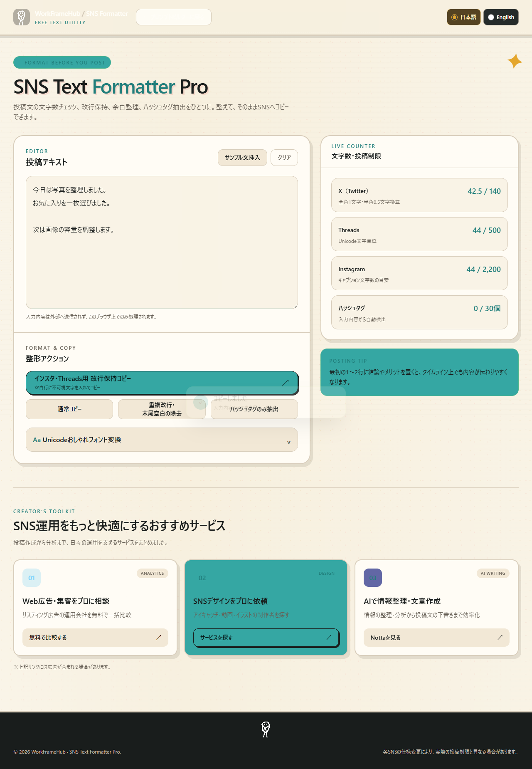The width and height of the screenshot is (532, 769).
Task: Click the 42.5 / 140 count
Action: (484, 191)
